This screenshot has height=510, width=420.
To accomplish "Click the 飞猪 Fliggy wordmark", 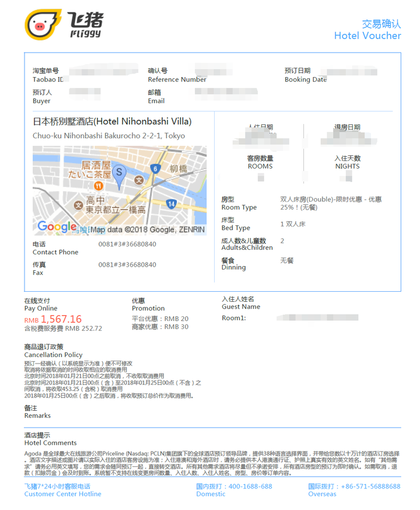I will click(86, 25).
